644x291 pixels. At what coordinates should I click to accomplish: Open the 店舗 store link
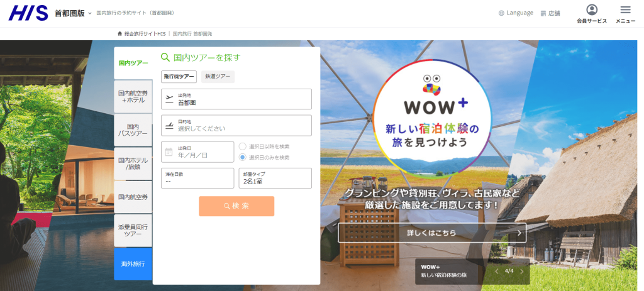550,13
